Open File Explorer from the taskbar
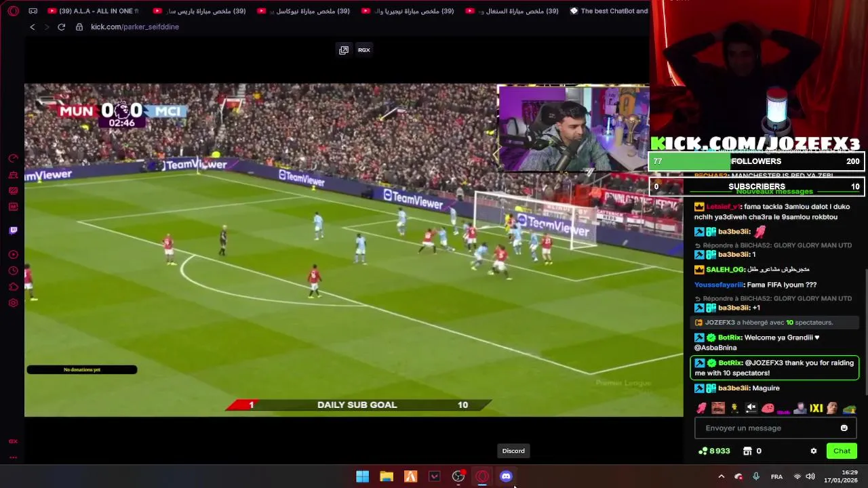 (387, 476)
